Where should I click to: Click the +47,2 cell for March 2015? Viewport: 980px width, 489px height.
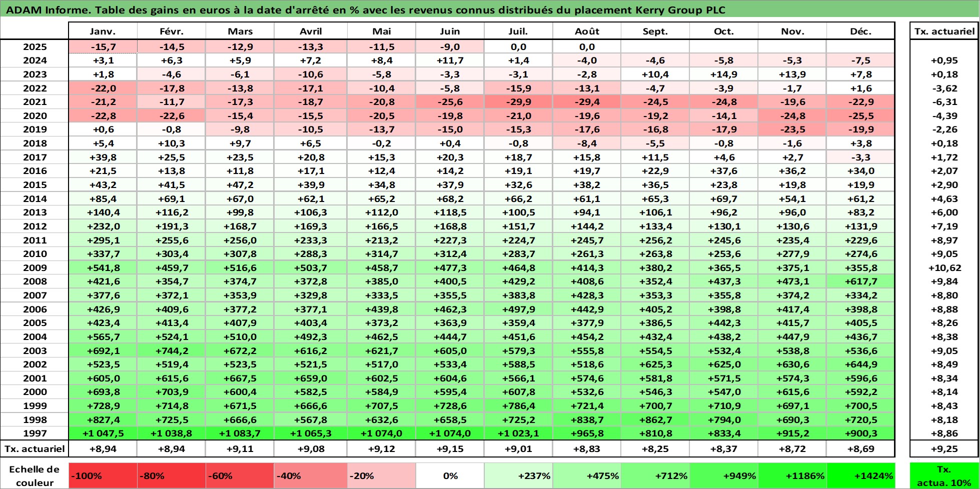point(240,184)
